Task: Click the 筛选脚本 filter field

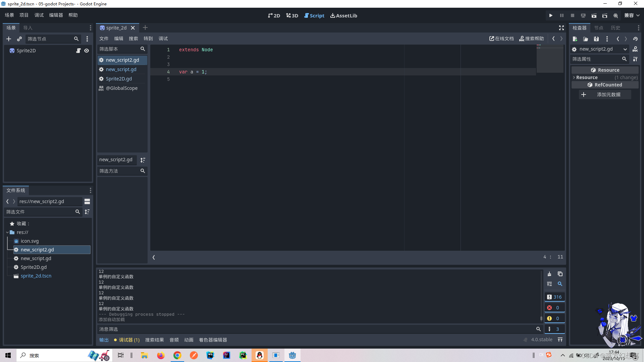Action: 118,49
